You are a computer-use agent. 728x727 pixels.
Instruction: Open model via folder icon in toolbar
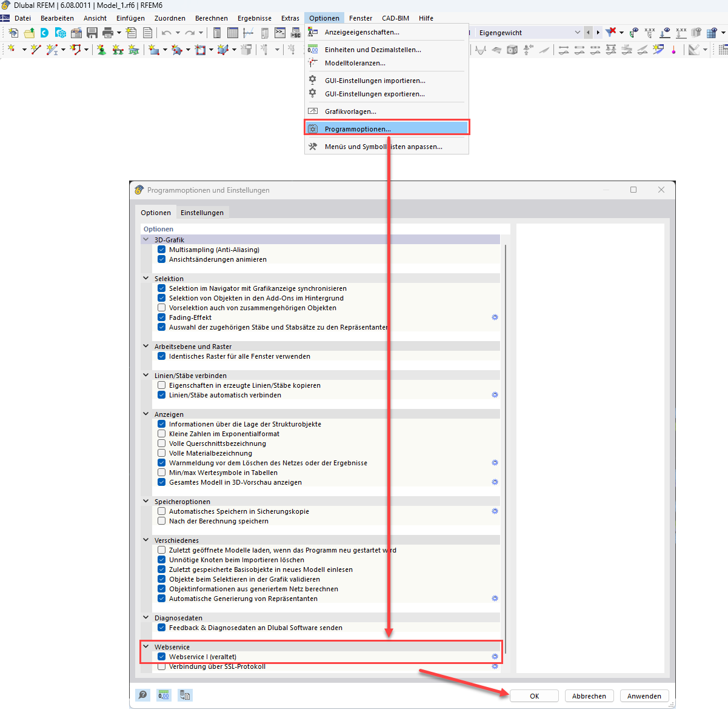point(28,33)
